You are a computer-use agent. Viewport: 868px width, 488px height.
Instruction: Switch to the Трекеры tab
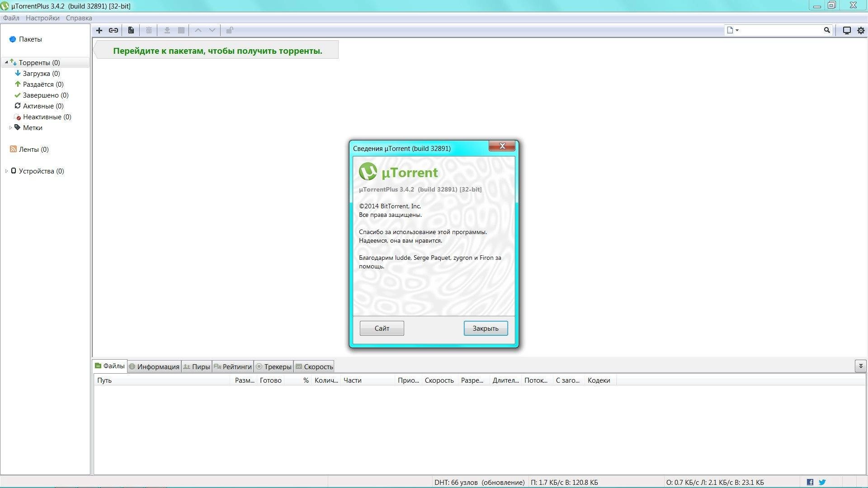point(274,366)
